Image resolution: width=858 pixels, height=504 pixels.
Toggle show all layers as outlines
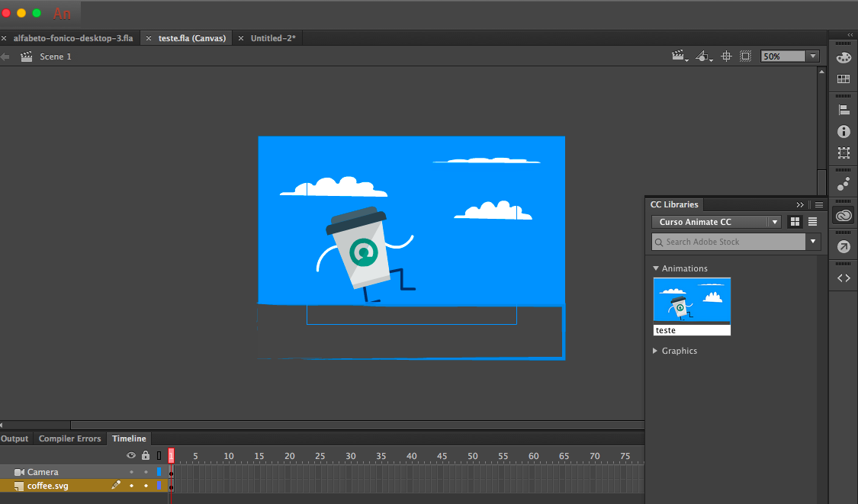click(159, 455)
